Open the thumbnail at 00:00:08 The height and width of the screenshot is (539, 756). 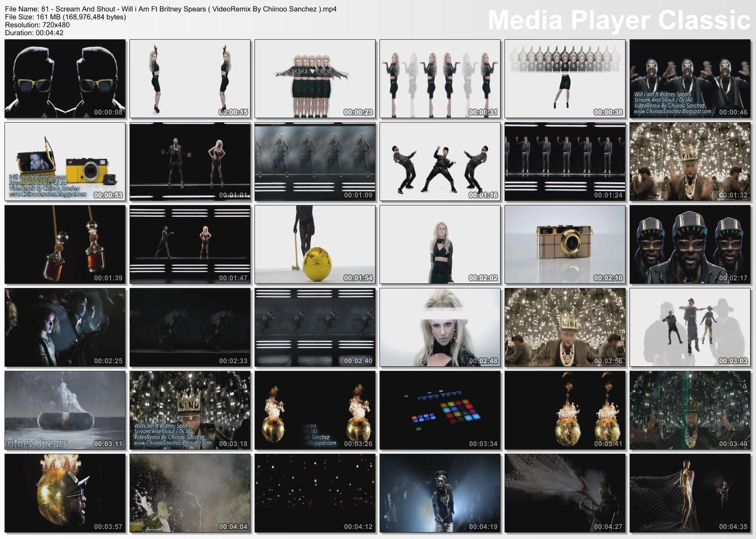63,77
